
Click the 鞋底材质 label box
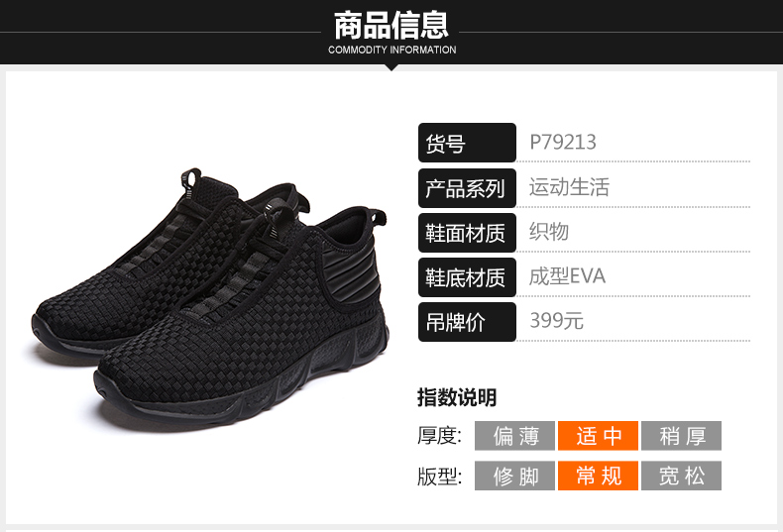(x=468, y=277)
